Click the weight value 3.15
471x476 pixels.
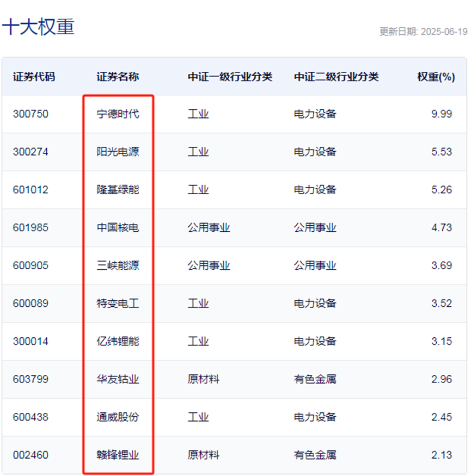[x=442, y=342]
